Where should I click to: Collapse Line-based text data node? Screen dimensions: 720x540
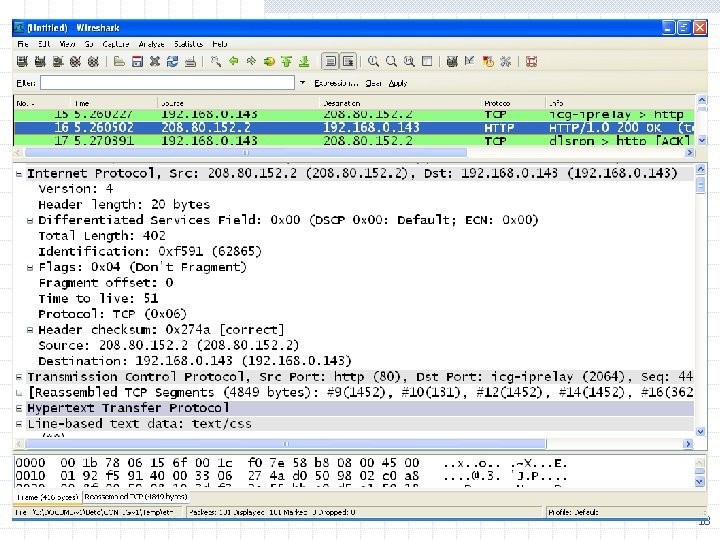coord(19,424)
